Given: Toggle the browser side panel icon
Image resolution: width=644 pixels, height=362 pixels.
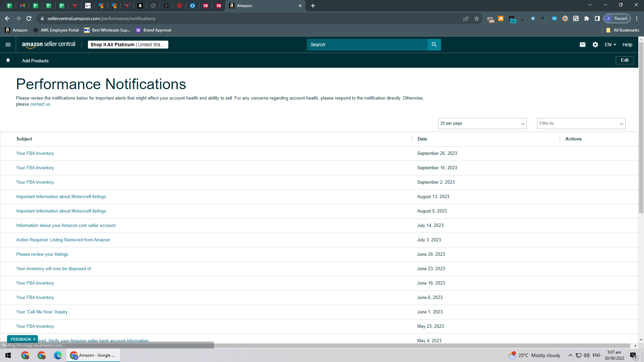Looking at the screenshot, I should pos(597,18).
